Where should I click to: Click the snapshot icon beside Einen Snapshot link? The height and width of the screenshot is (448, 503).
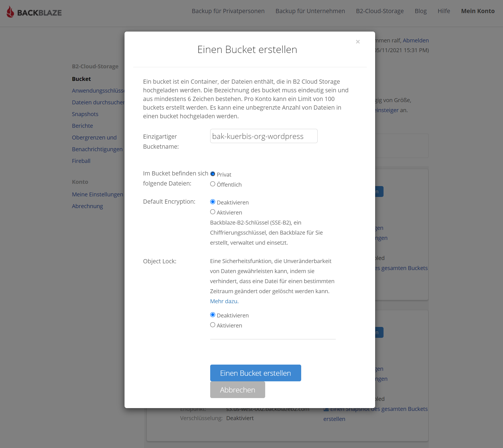click(x=326, y=409)
